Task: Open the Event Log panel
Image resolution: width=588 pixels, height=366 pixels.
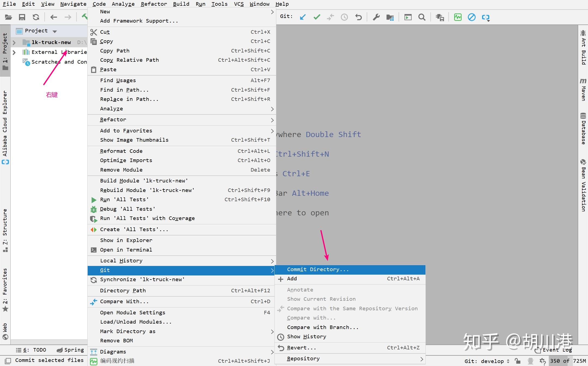Action: coord(557,350)
